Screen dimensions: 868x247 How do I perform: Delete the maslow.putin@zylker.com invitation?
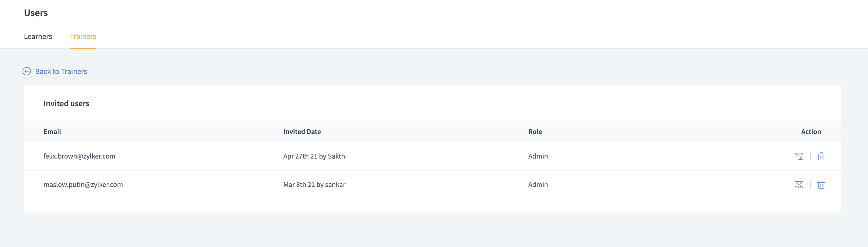821,184
